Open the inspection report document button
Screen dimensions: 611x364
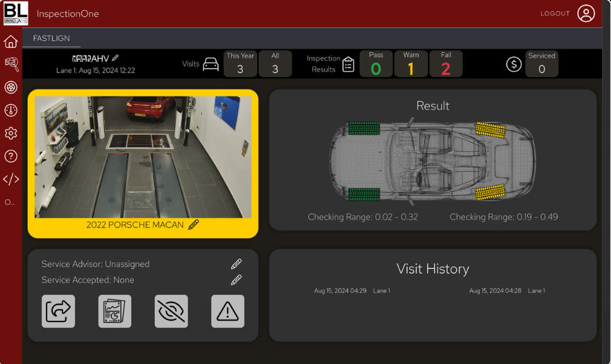115,311
